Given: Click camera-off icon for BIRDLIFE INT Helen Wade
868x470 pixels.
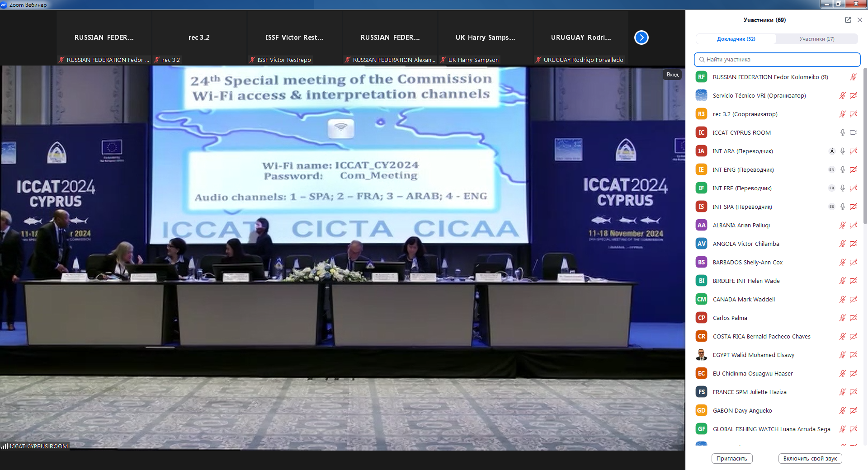Looking at the screenshot, I should (853, 281).
